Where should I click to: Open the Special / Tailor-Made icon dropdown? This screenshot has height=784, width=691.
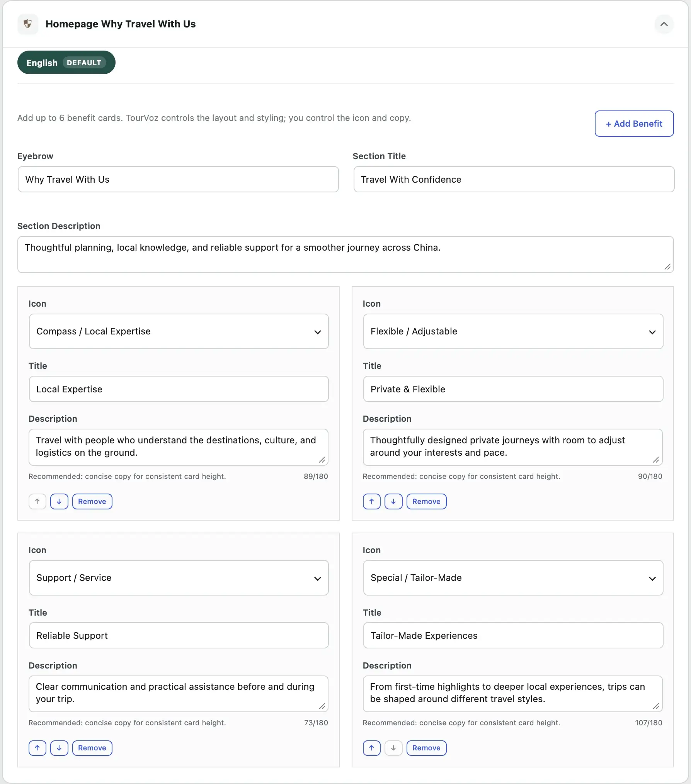tap(513, 578)
